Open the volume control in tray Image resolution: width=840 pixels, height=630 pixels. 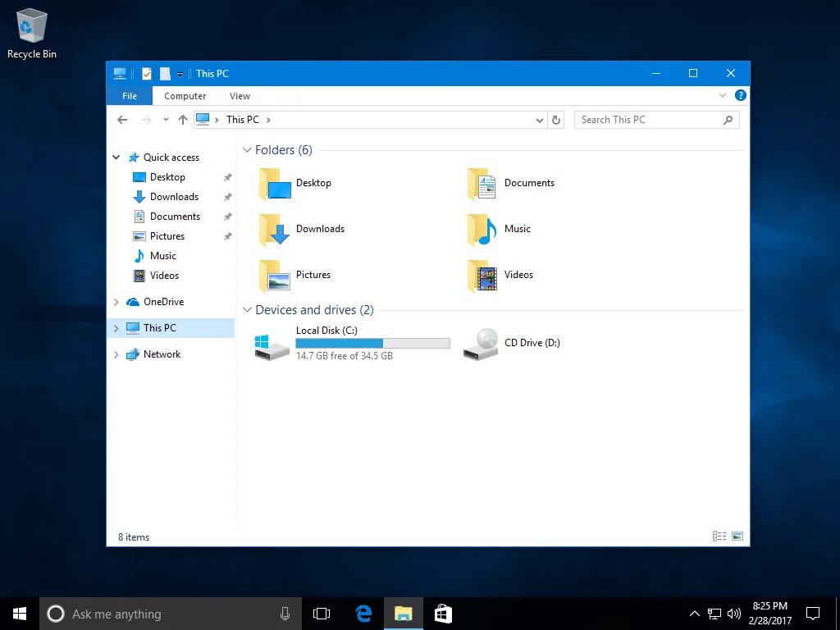[734, 614]
